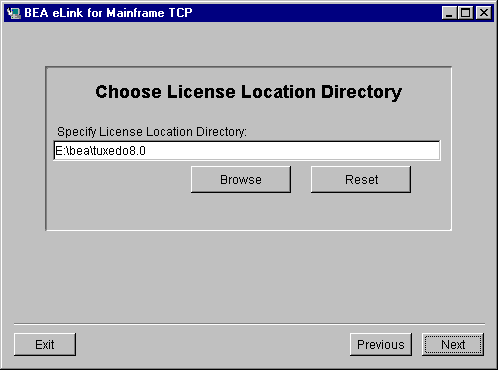Viewport: 498px width, 370px height.
Task: Click the 'BEA eLink for Mainframe TCP' title
Action: pos(108,13)
